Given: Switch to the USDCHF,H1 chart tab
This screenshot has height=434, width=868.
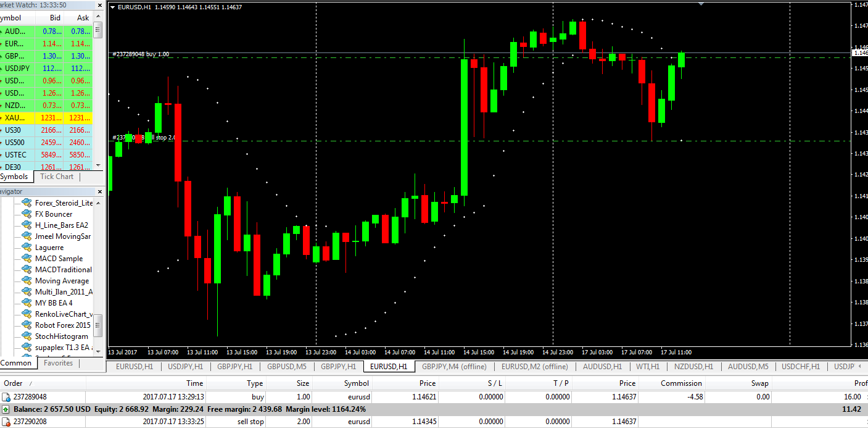Looking at the screenshot, I should point(801,366).
